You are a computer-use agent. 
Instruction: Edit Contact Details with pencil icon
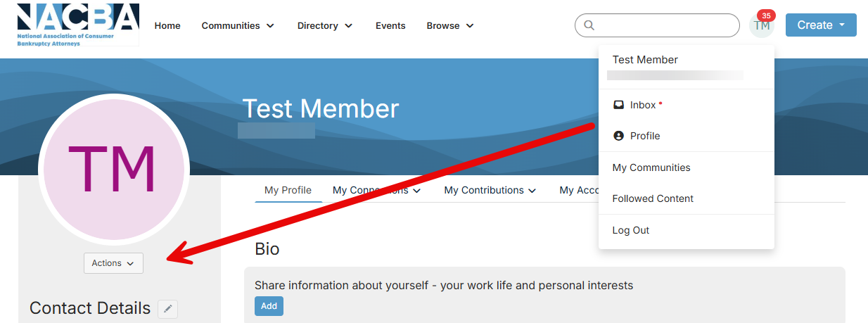tap(167, 309)
